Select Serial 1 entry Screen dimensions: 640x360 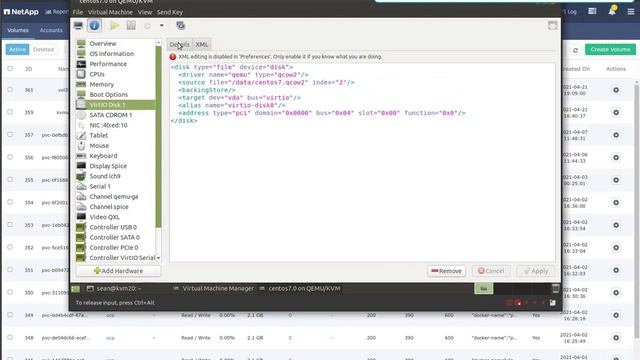coord(115,187)
